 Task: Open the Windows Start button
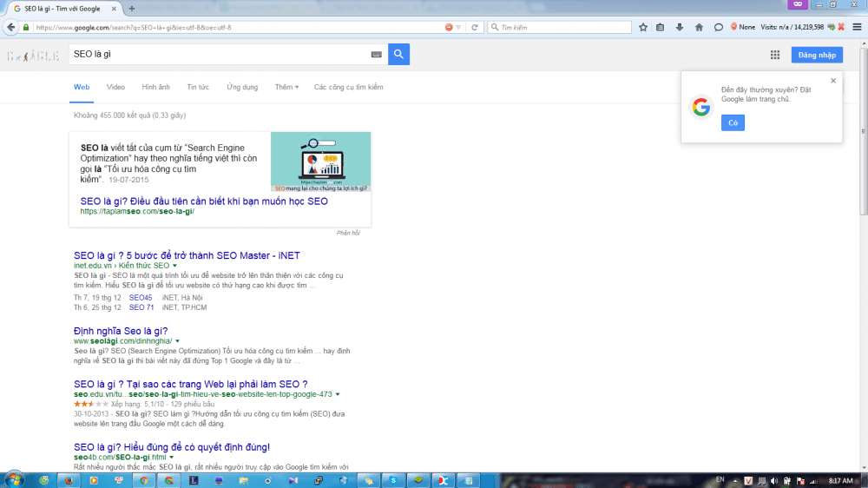(14, 479)
